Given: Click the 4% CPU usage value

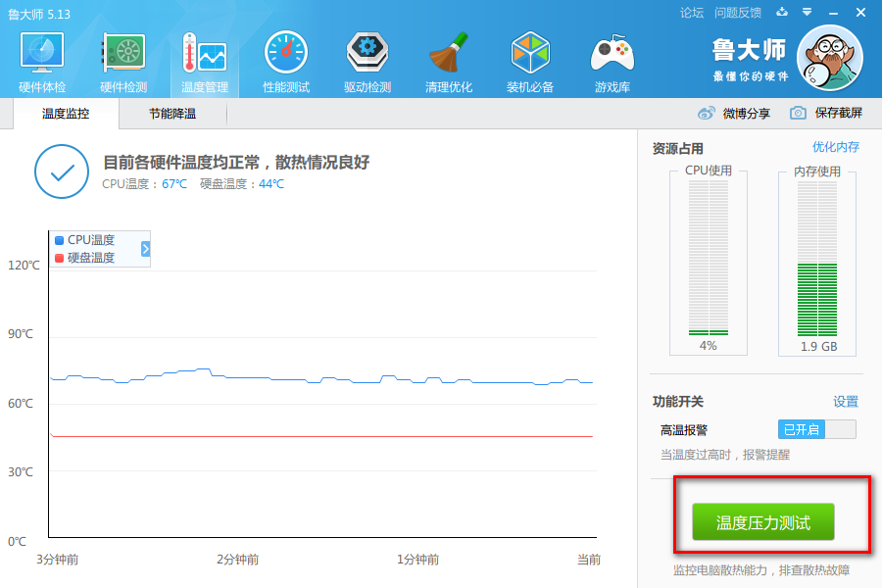Looking at the screenshot, I should (x=709, y=346).
